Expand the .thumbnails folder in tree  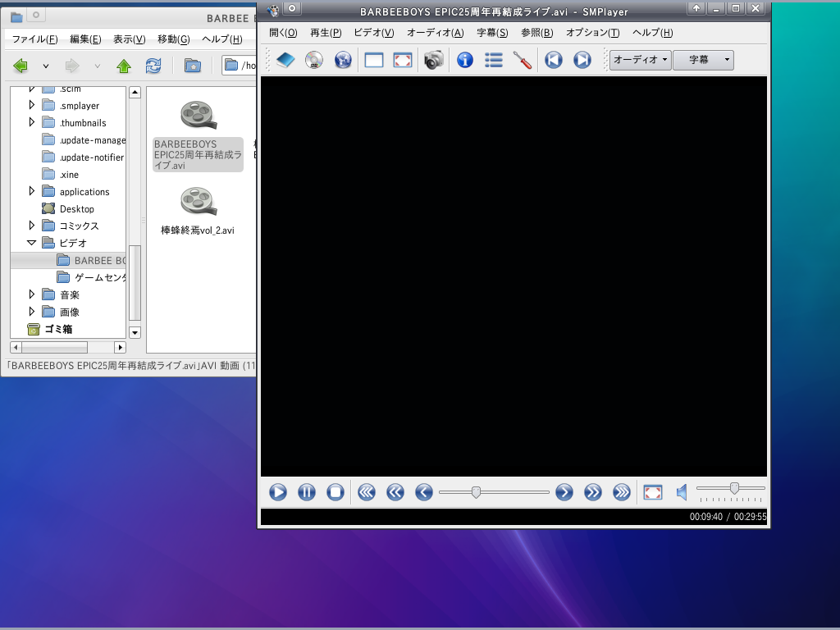point(32,122)
